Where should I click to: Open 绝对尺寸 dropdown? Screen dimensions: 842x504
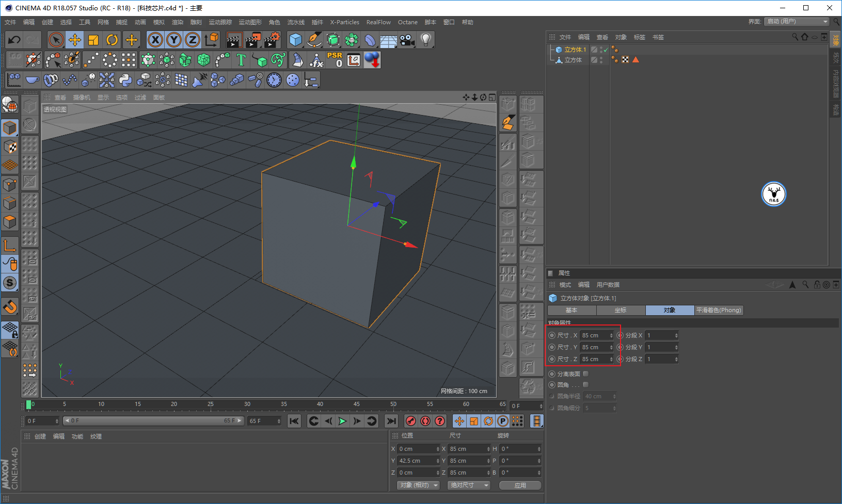(469, 485)
